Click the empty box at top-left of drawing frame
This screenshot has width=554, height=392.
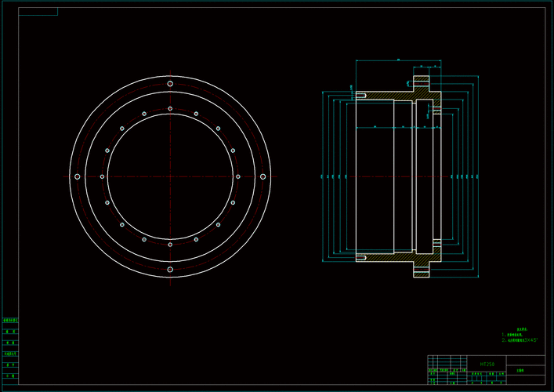[38, 12]
